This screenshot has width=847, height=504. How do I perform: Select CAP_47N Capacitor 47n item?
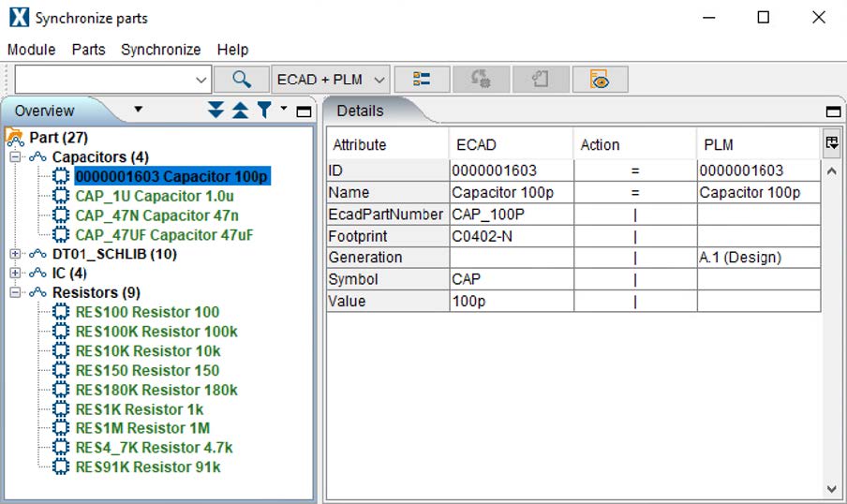(x=155, y=215)
